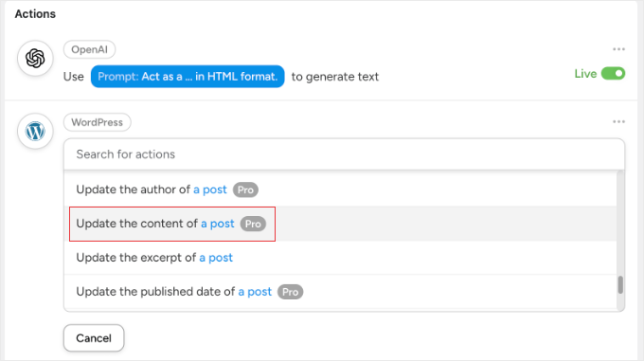Click Pro badge beside Update the content
The height and width of the screenshot is (361, 644).
(x=253, y=224)
